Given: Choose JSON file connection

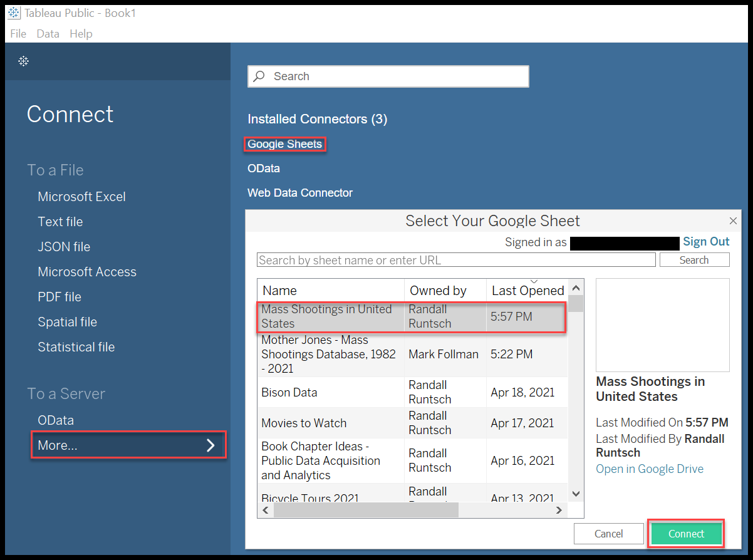Looking at the screenshot, I should tap(64, 247).
